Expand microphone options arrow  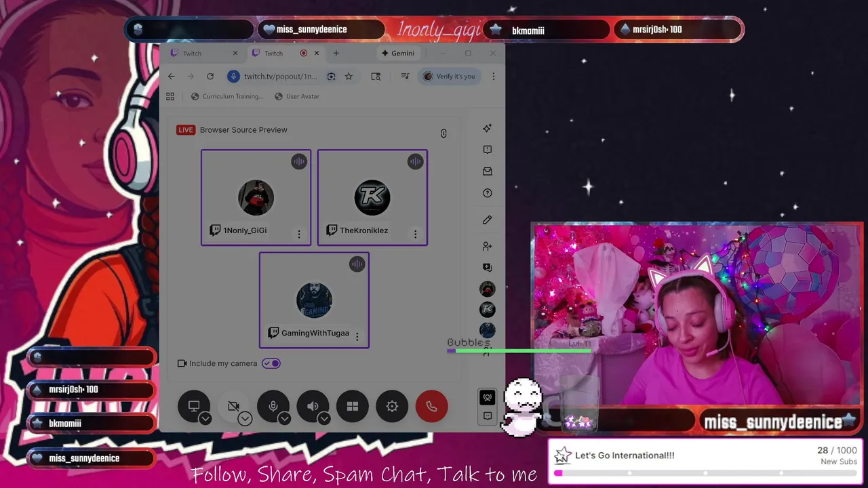[x=285, y=419]
